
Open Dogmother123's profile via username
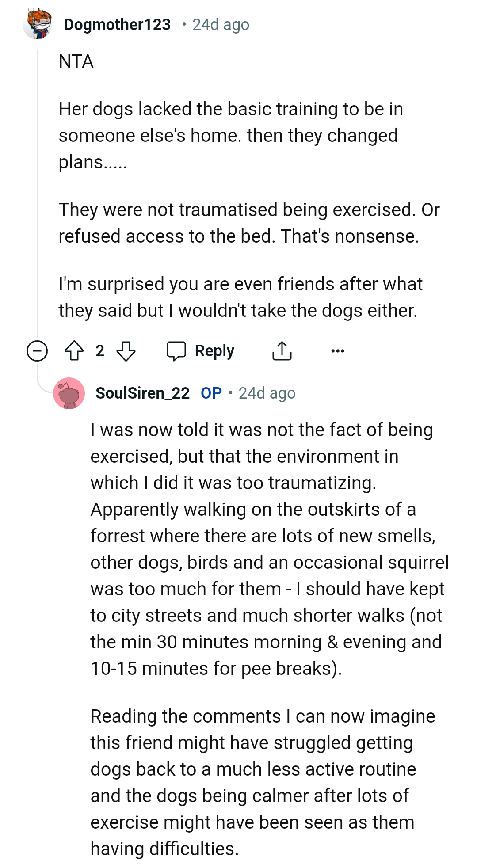pyautogui.click(x=117, y=24)
